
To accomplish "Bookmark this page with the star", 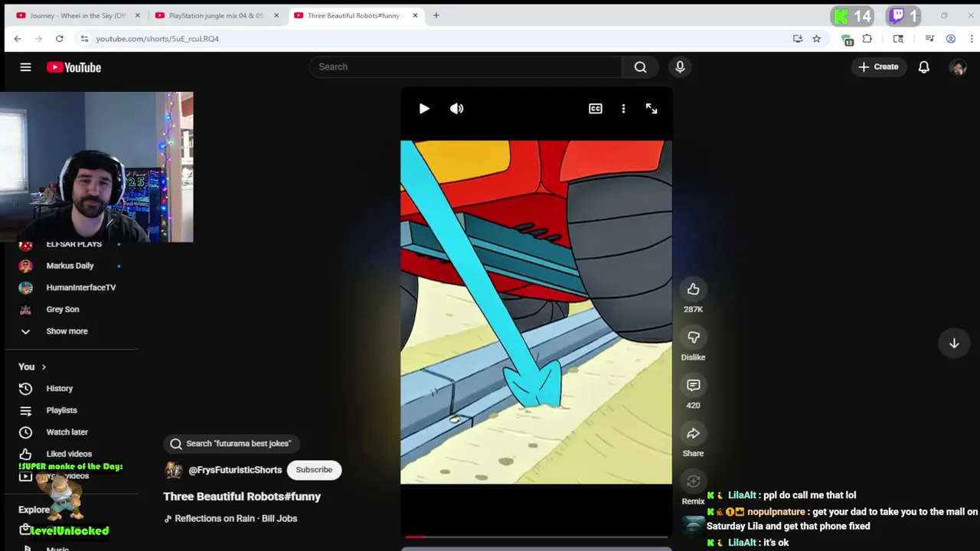I will tap(816, 38).
